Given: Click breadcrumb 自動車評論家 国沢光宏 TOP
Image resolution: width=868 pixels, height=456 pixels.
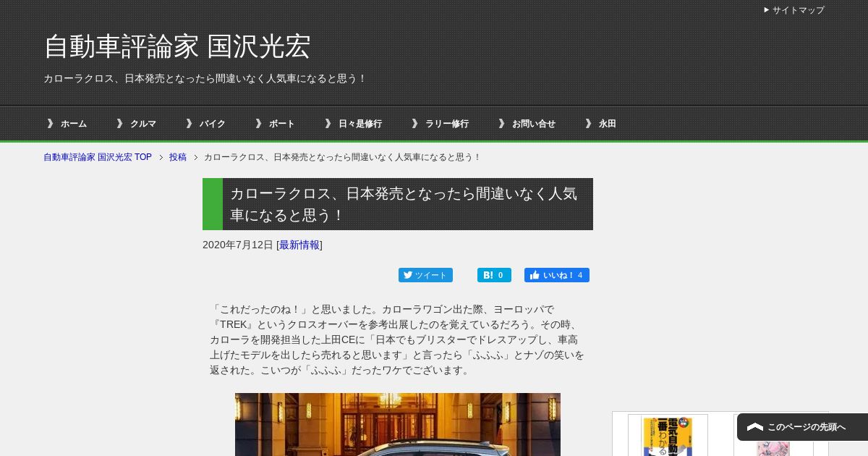Looking at the screenshot, I should pos(98,157).
